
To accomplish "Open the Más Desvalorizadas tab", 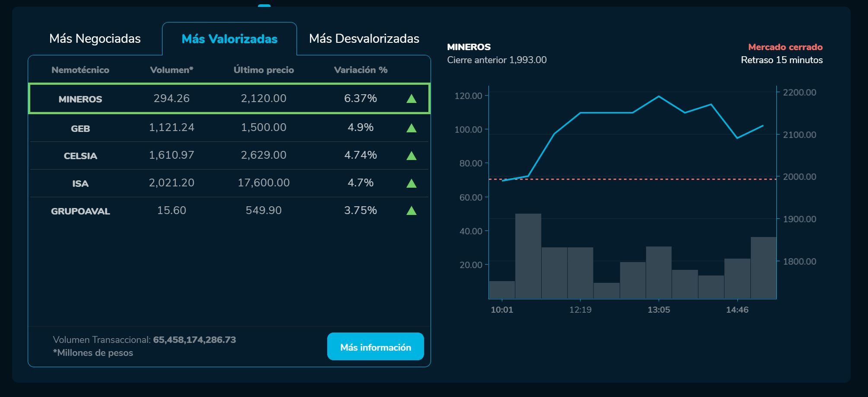I will point(364,38).
